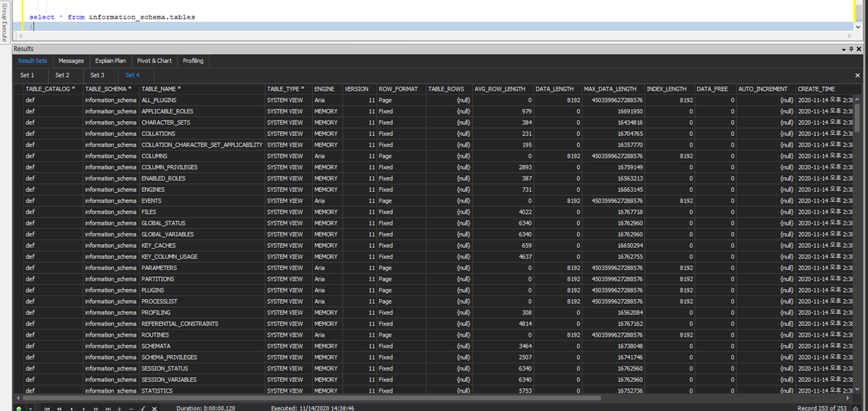Select the CHARACTER_SETS table name cell
The image size is (868, 411).
[x=202, y=123]
